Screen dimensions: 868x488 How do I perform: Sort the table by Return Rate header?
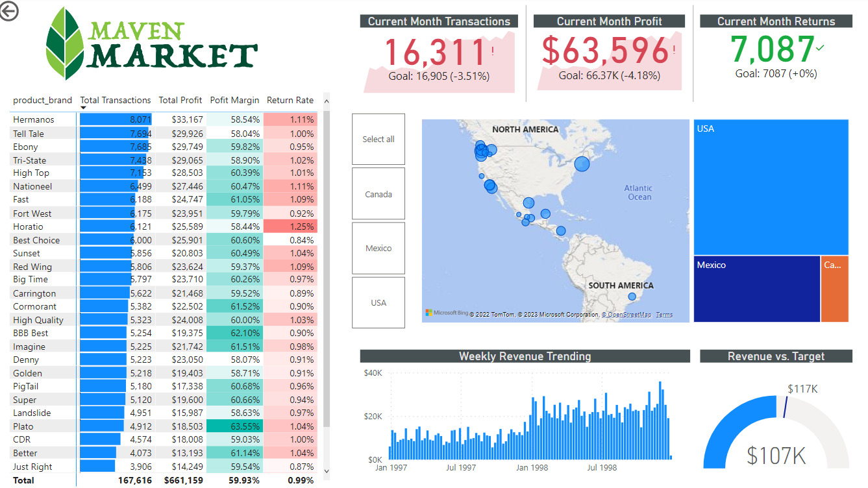290,100
